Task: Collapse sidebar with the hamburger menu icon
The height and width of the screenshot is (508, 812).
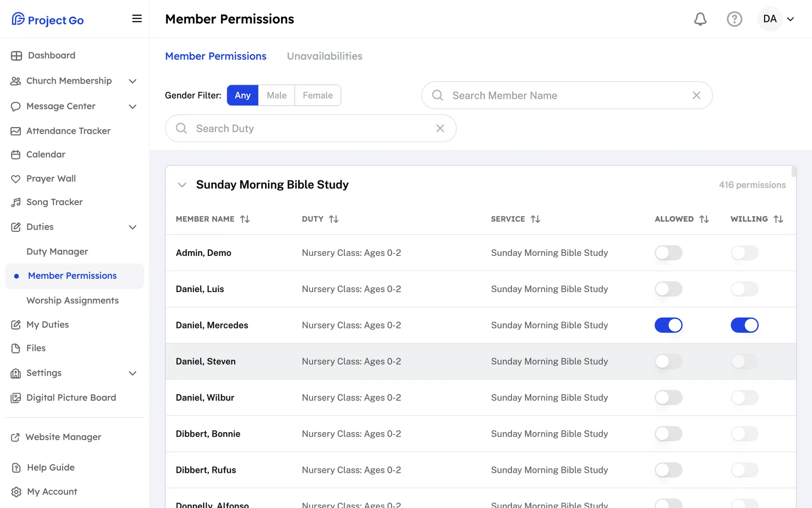Action: pyautogui.click(x=137, y=19)
